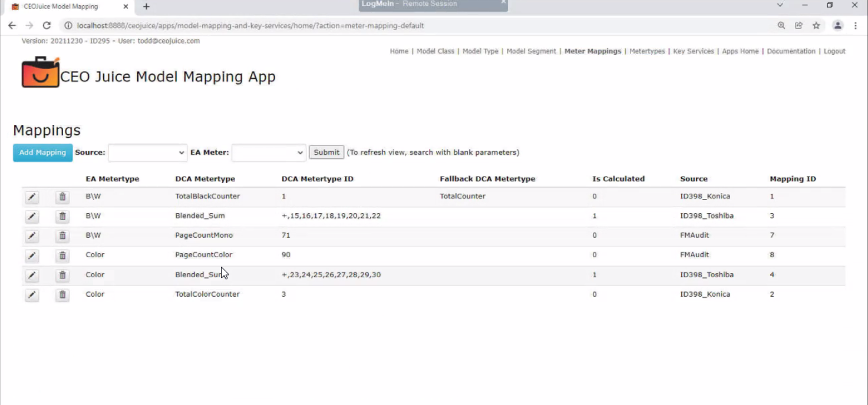Click the Source column header
868x405 pixels.
coord(694,179)
